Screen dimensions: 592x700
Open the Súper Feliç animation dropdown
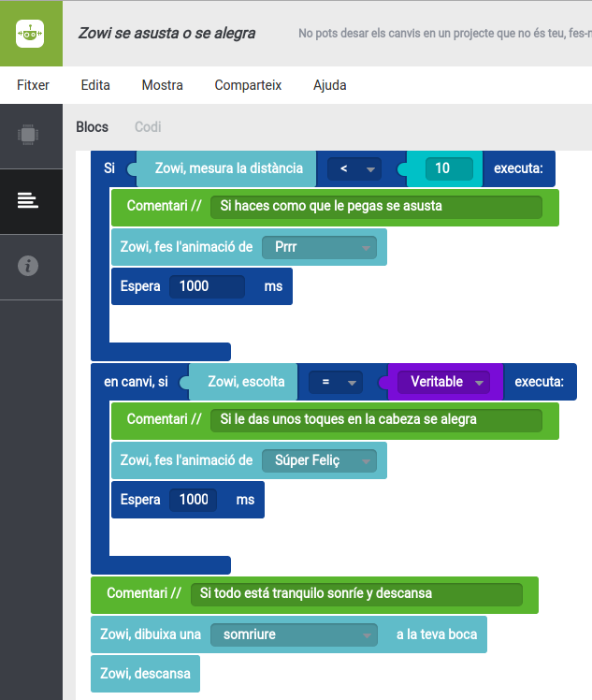tap(319, 461)
